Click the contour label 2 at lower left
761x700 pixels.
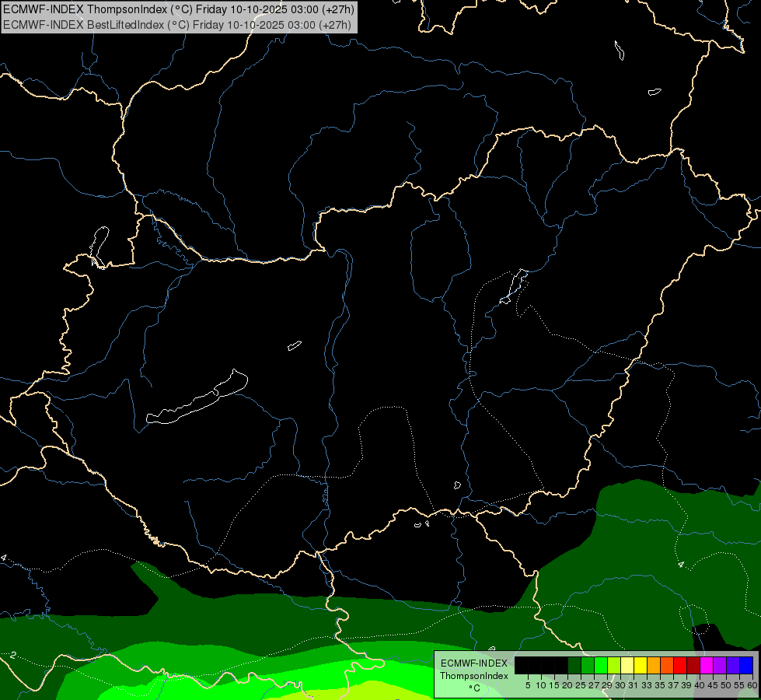point(13,656)
